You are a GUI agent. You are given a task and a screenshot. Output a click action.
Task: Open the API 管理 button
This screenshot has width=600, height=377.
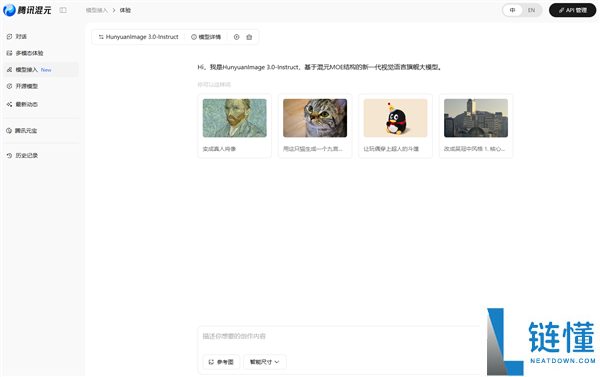(572, 10)
